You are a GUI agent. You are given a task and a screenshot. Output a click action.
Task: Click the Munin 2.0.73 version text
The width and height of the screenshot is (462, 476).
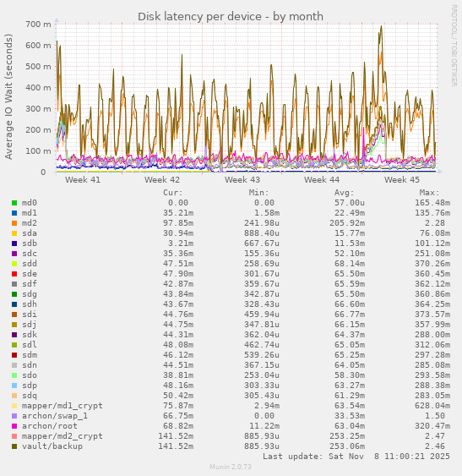231,467
